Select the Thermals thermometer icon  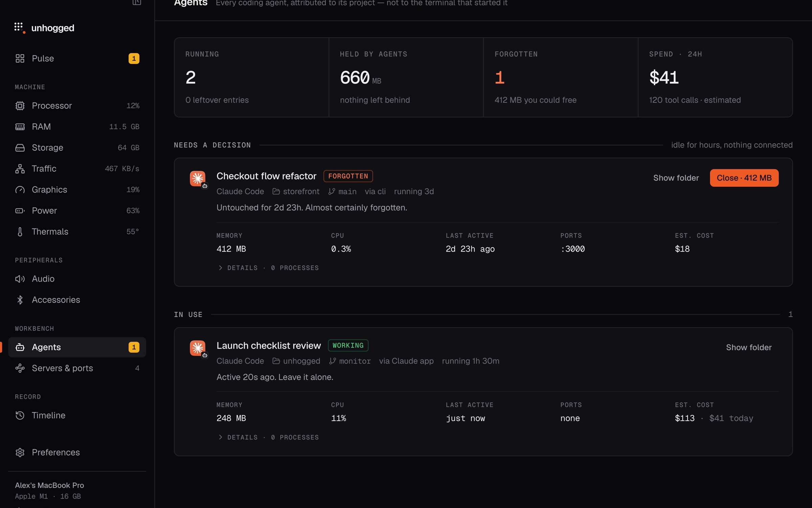tap(20, 232)
